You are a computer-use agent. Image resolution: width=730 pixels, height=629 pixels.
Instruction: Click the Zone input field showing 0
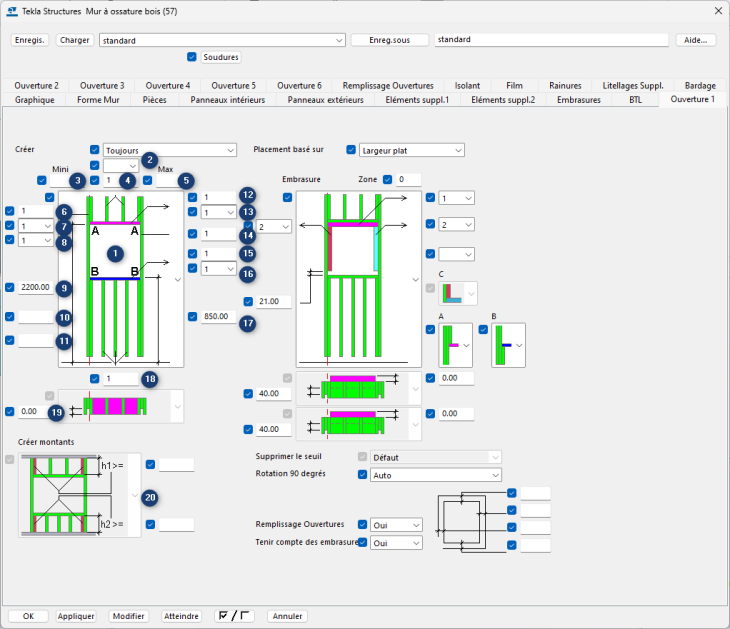tap(408, 180)
